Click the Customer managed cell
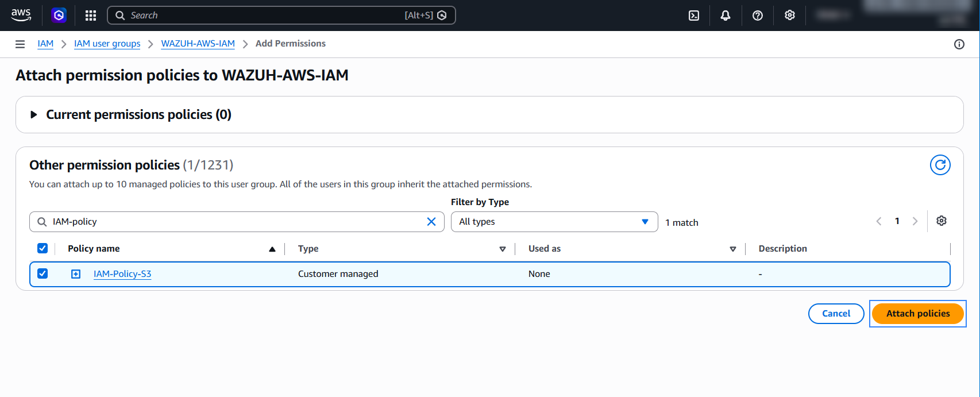980x397 pixels. (x=338, y=274)
